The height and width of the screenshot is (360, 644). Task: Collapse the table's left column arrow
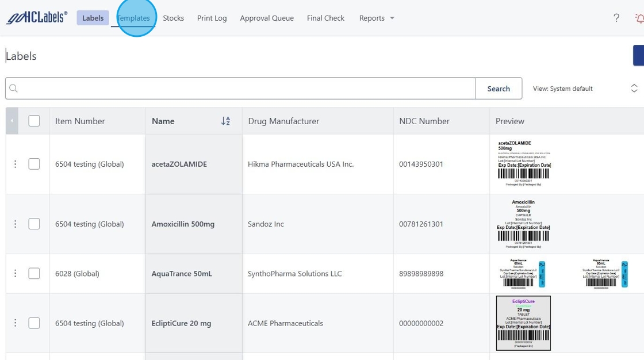pos(12,121)
